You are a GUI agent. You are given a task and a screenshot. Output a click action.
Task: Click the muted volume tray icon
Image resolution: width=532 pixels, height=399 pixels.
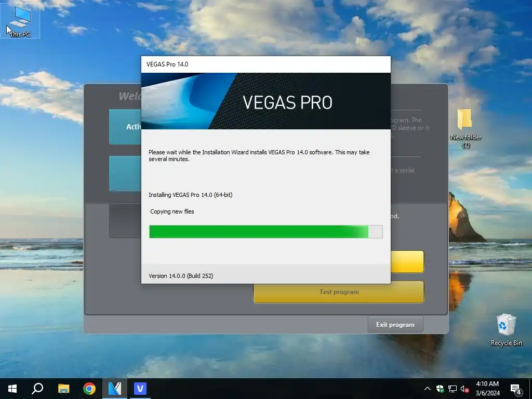coord(465,389)
